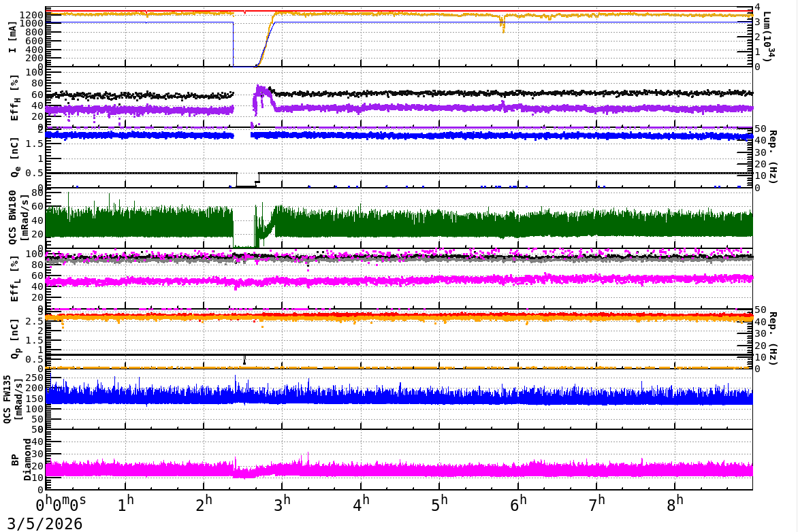The height and width of the screenshot is (532, 798).
Task: Click "Rep. (Hz)" label beside Q_p panel
Action: tap(773, 338)
